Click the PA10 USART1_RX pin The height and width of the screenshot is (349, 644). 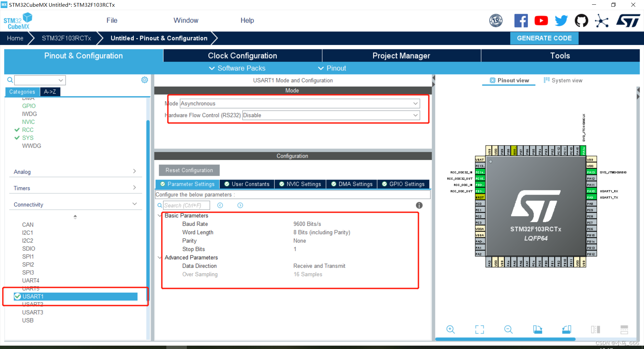591,191
